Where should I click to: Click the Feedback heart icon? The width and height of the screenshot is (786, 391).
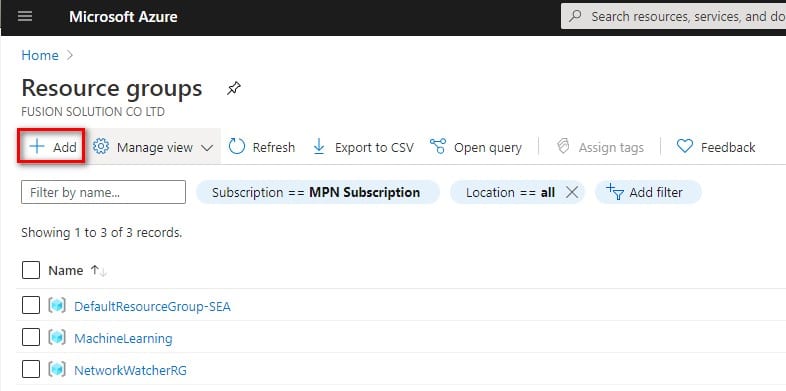684,146
